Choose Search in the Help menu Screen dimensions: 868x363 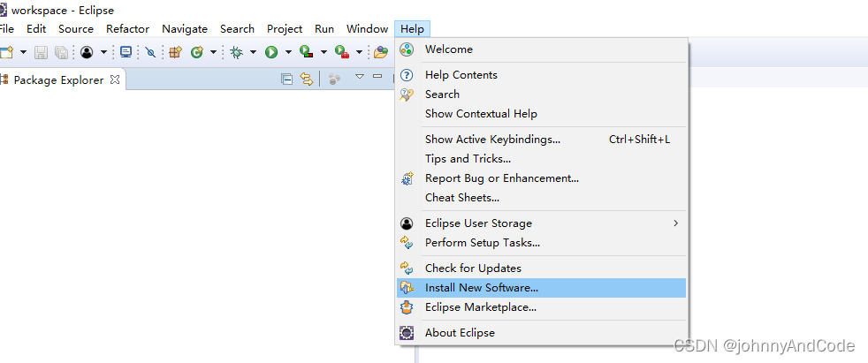(x=541, y=95)
